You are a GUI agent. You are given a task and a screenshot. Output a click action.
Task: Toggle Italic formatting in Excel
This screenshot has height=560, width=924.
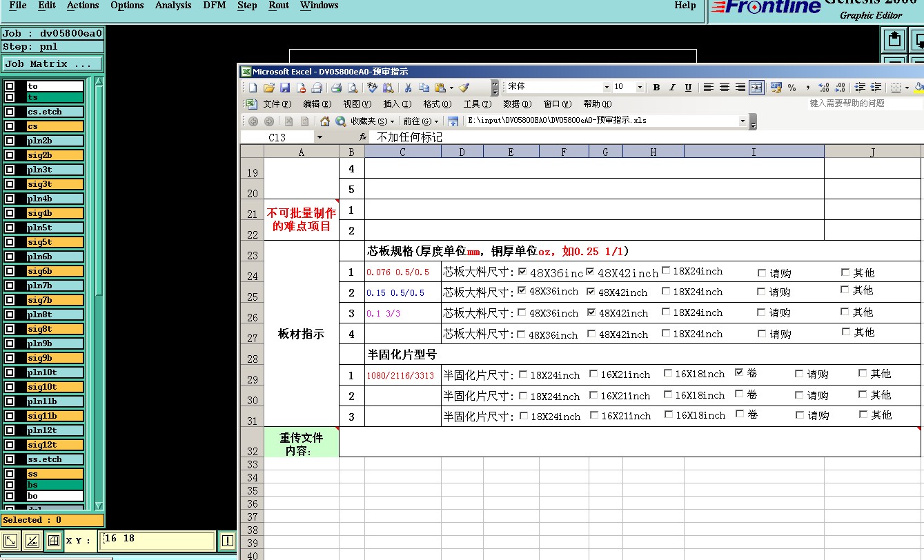tap(672, 88)
